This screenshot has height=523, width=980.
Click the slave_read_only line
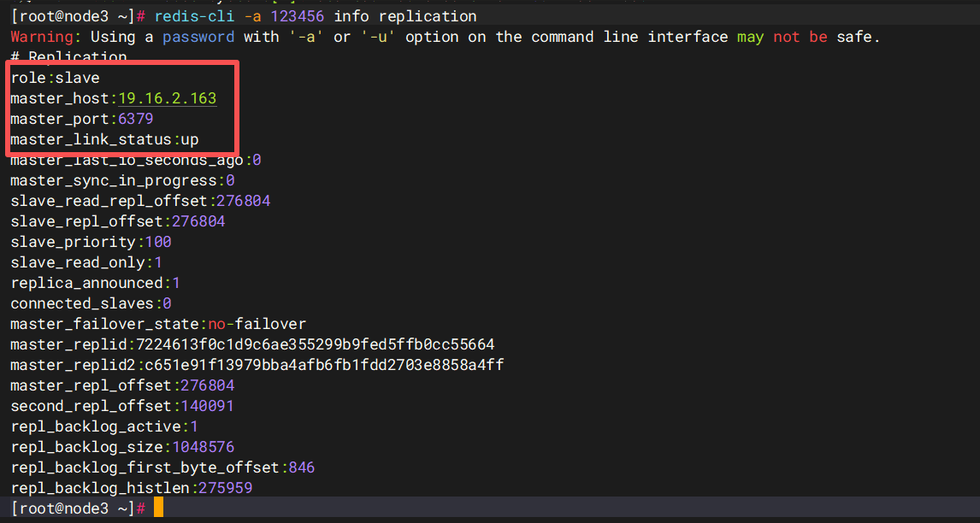(86, 262)
